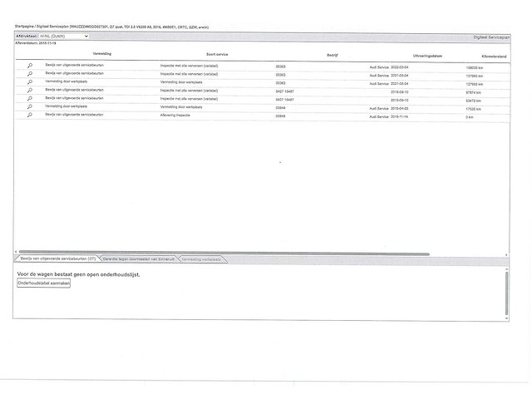Open magnifier for the 17535 km workshop report
Screen dimensions: 532x399
tap(30, 107)
